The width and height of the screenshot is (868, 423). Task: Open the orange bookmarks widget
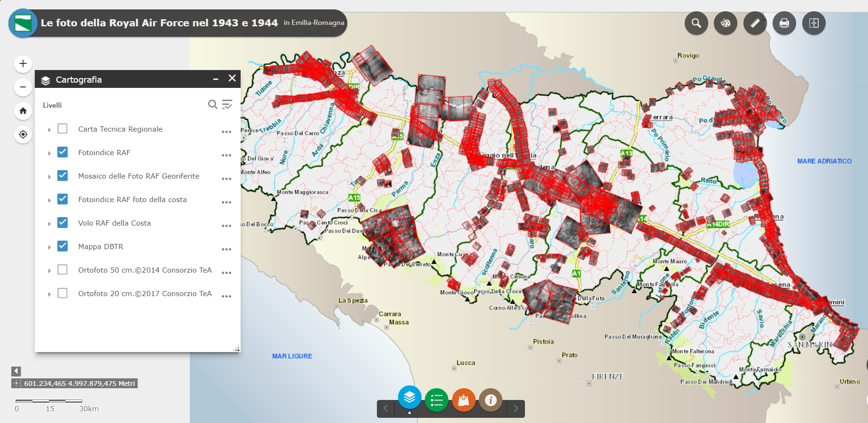point(464,400)
